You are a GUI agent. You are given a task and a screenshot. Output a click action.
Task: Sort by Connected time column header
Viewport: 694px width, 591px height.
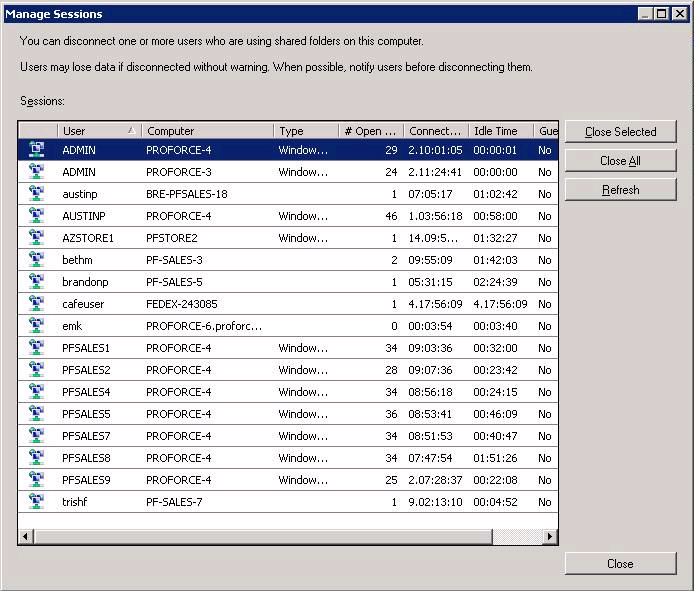[x=436, y=131]
